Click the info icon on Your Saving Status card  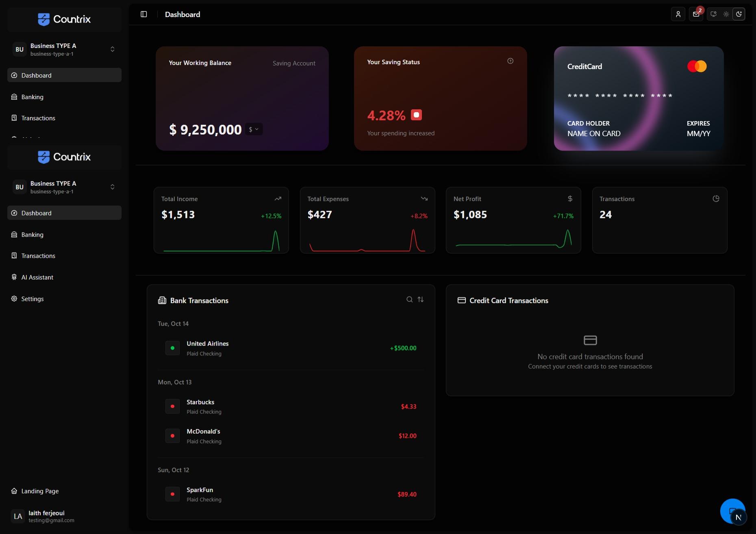pyautogui.click(x=510, y=61)
